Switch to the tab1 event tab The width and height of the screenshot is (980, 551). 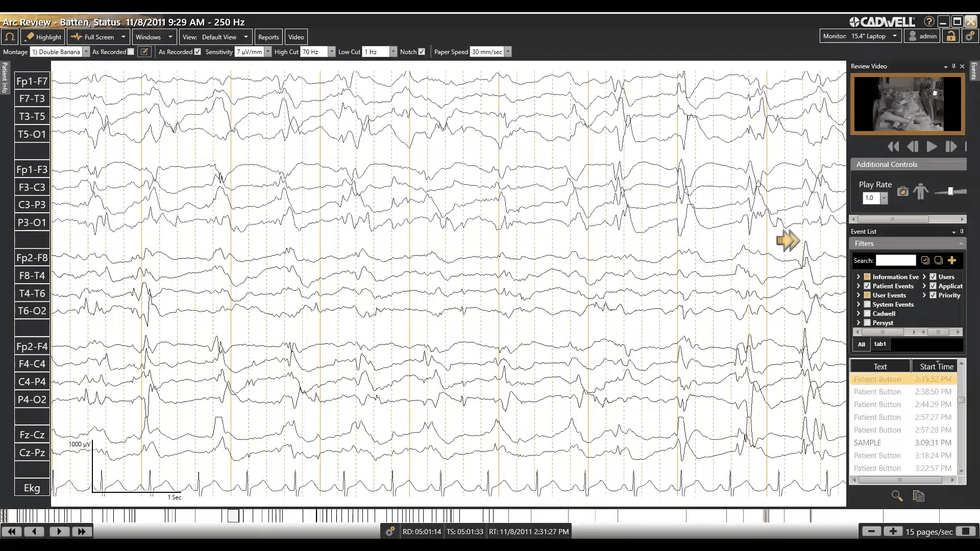[x=879, y=344]
